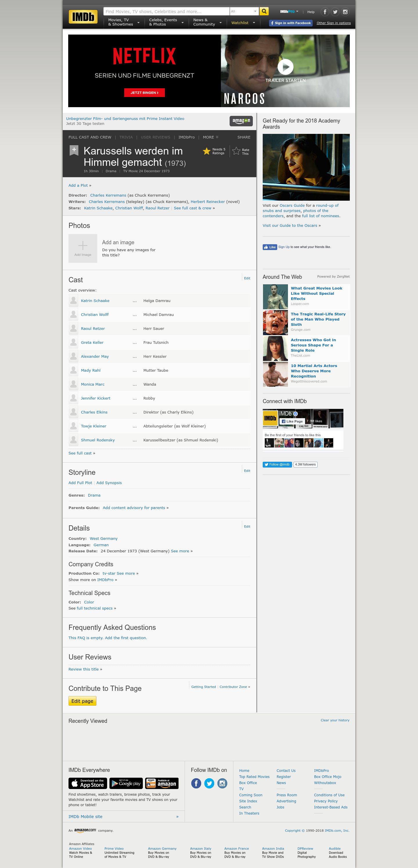
Task: Click the yellow search magnifier button
Action: 264,11
